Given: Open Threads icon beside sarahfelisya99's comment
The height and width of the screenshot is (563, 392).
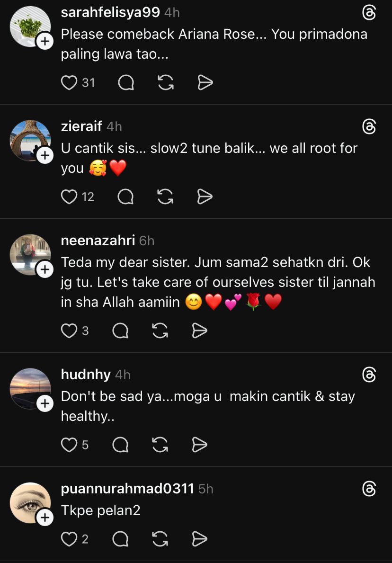Looking at the screenshot, I should [369, 13].
